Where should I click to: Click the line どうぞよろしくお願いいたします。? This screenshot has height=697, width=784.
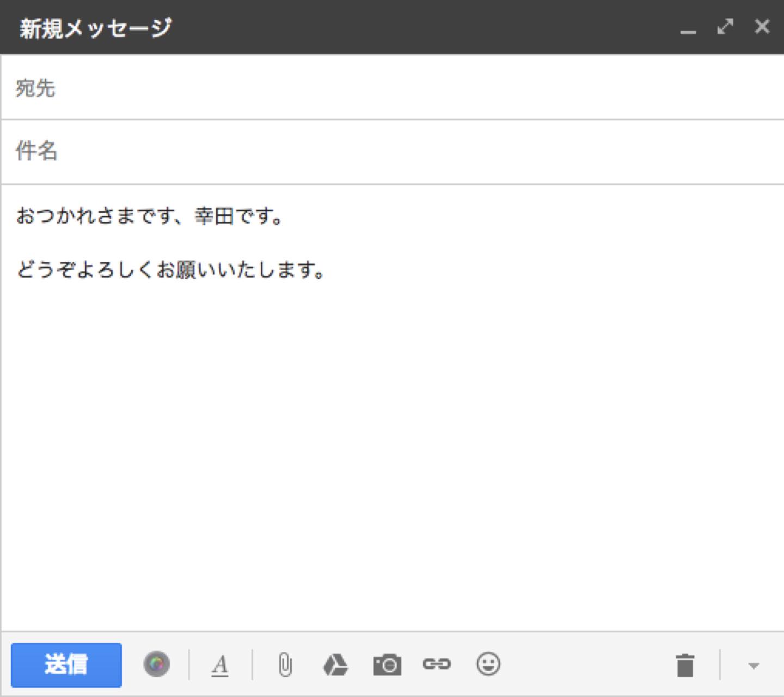(x=170, y=269)
